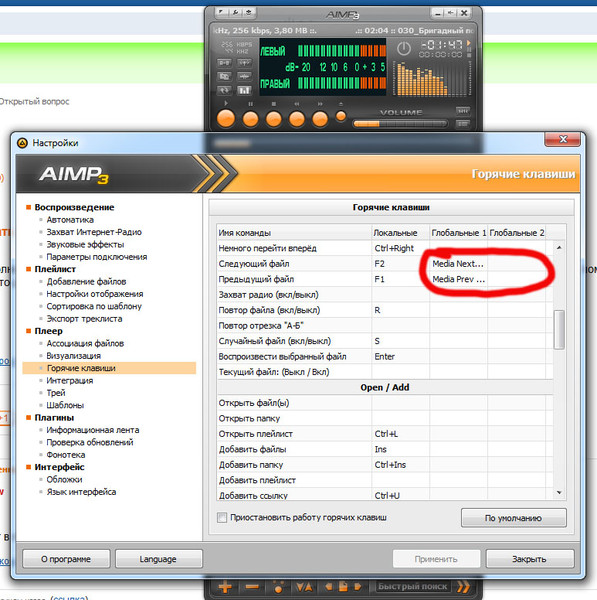Open Шаблоны settings page
This screenshot has height=600, width=597.
65,405
